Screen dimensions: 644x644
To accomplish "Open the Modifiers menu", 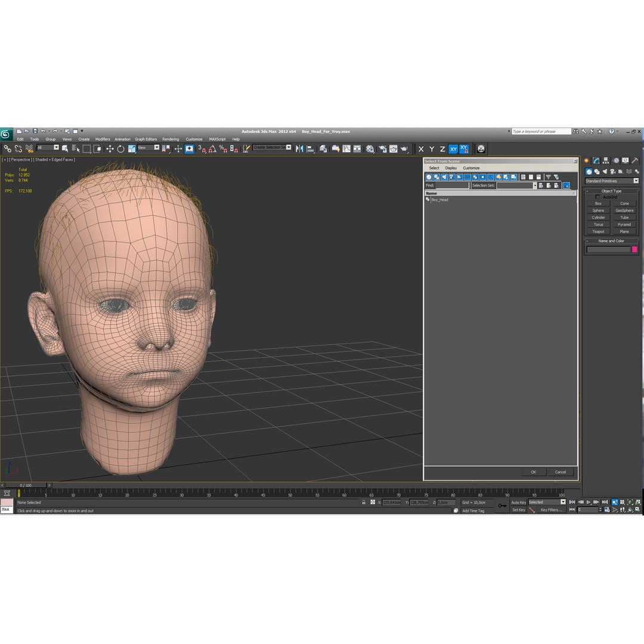I will tap(103, 139).
